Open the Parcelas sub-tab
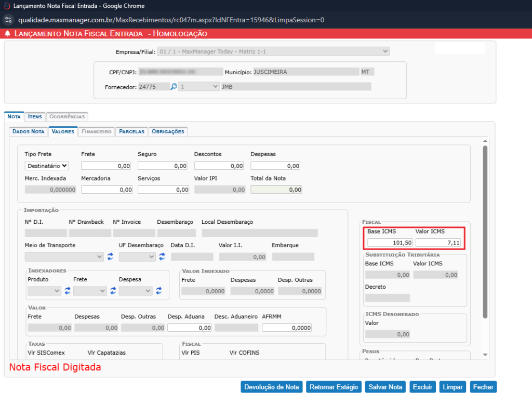532x420 pixels. (131, 132)
